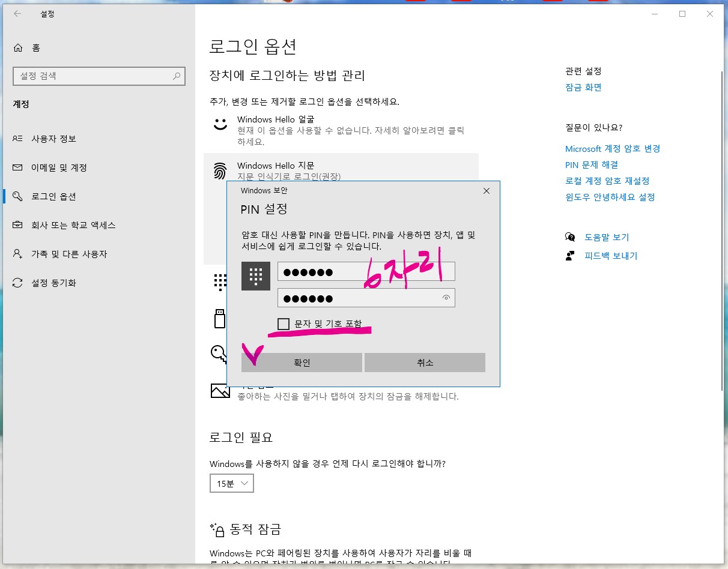Click the 동적 잠금 heading
728x569 pixels.
click(254, 529)
